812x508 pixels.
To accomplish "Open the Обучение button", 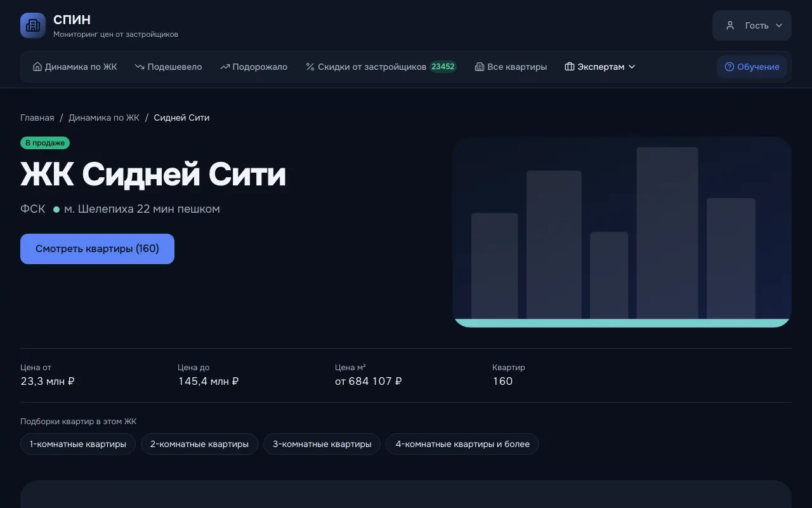I will (752, 67).
